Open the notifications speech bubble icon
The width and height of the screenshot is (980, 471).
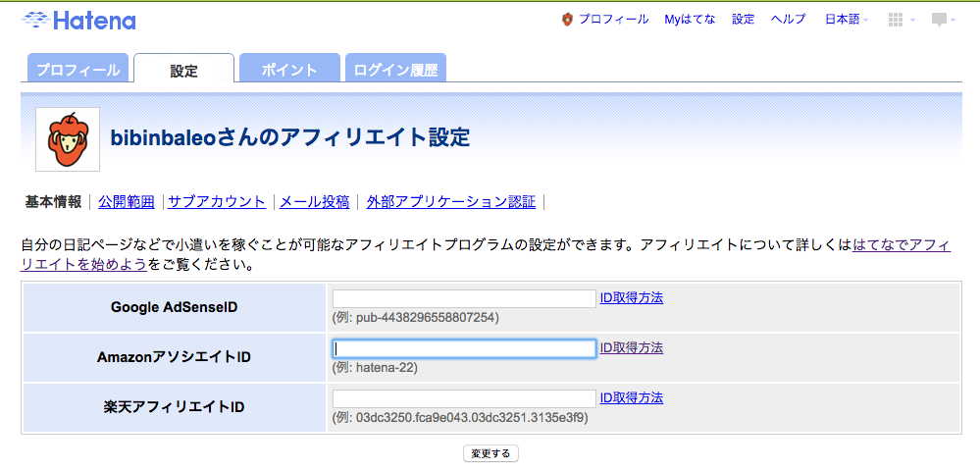pyautogui.click(x=939, y=20)
